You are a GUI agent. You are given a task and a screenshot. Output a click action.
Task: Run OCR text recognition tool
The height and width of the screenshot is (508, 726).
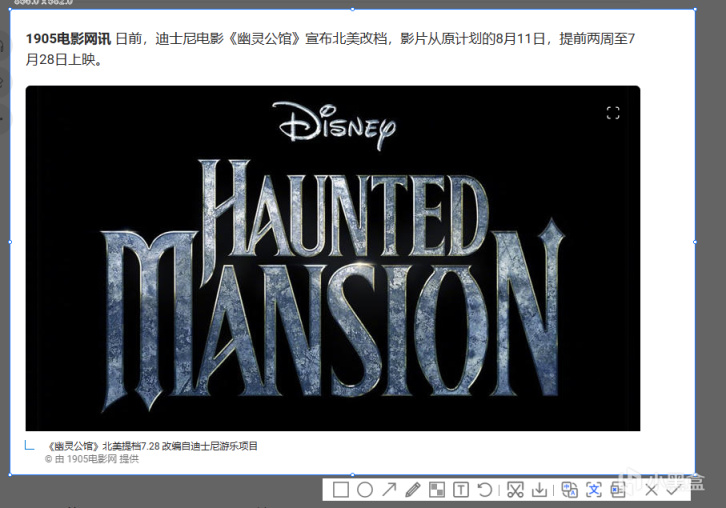pos(594,489)
